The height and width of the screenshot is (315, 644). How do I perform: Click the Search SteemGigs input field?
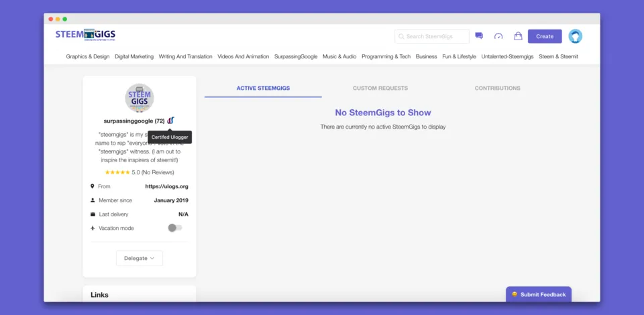431,36
